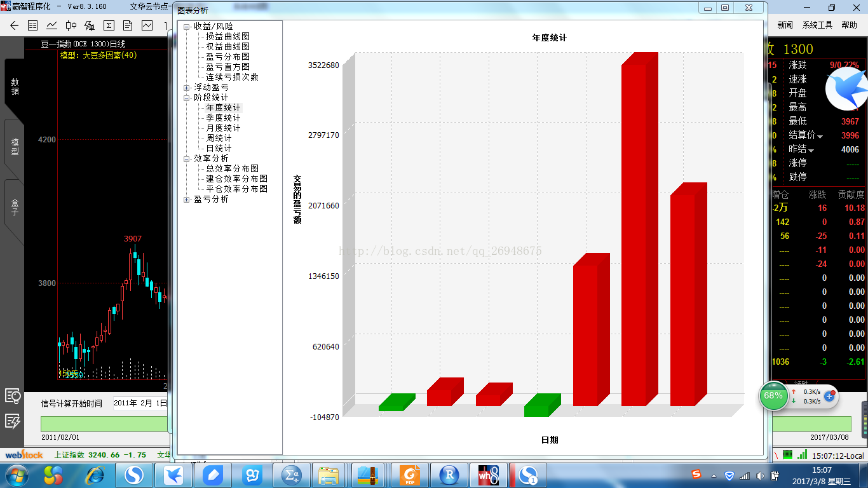Viewport: 868px width, 488px height.
Task: Open the document report toolbar icon
Action: tap(128, 25)
